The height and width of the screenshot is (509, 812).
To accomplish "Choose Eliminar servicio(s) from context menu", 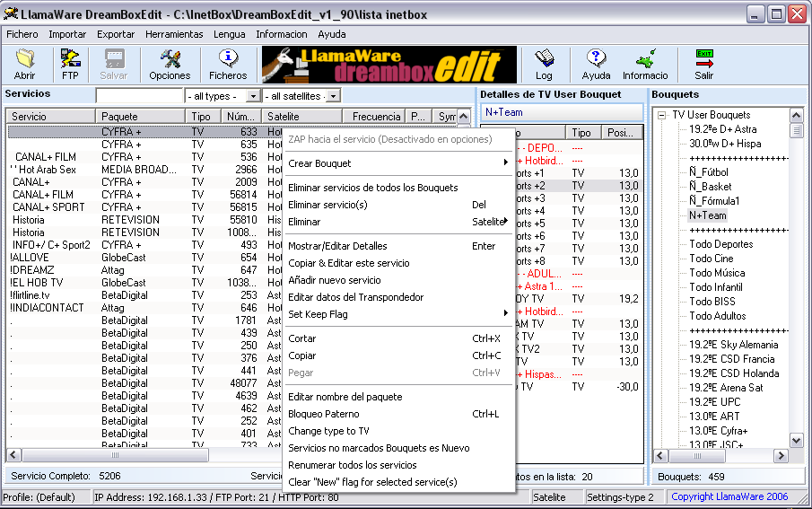I will coord(399,205).
